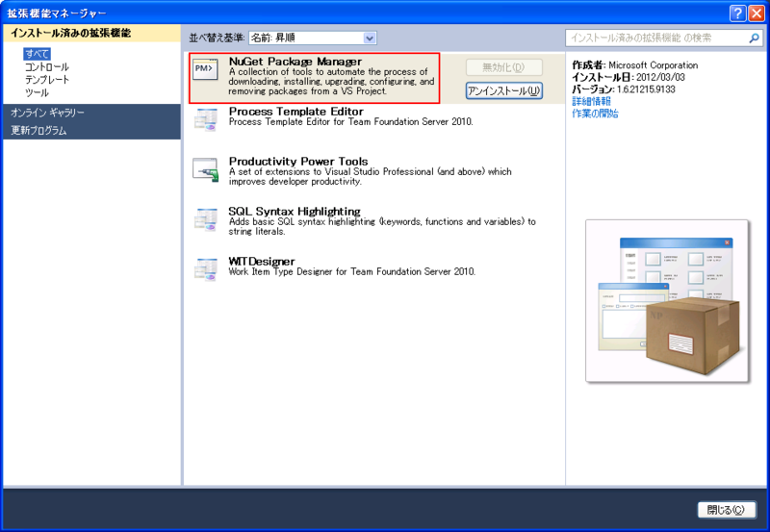Screen dimensions: 770x532
Task: Click the WITDesigner extension icon
Action: (205, 270)
